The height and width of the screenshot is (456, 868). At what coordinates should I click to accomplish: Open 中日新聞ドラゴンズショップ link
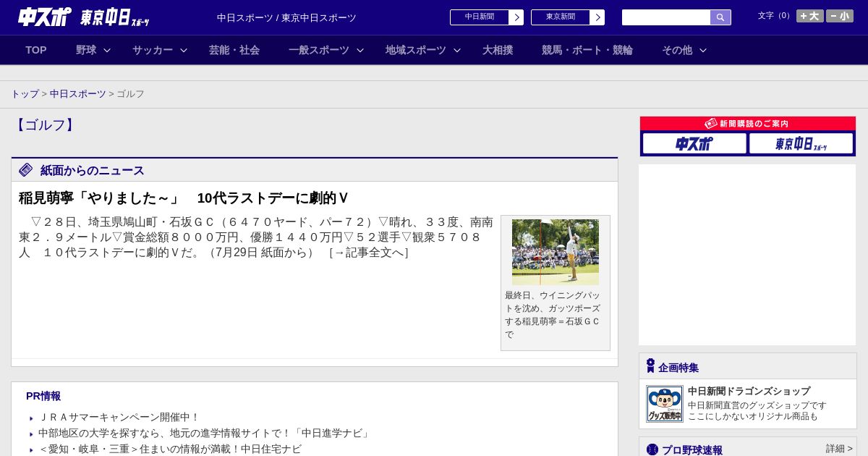(749, 392)
